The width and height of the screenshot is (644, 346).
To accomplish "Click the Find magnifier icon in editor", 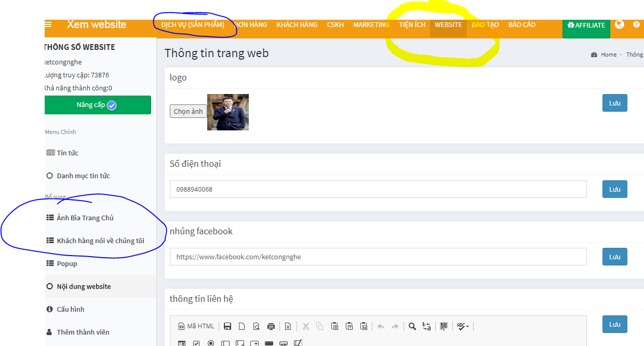I will 412,326.
